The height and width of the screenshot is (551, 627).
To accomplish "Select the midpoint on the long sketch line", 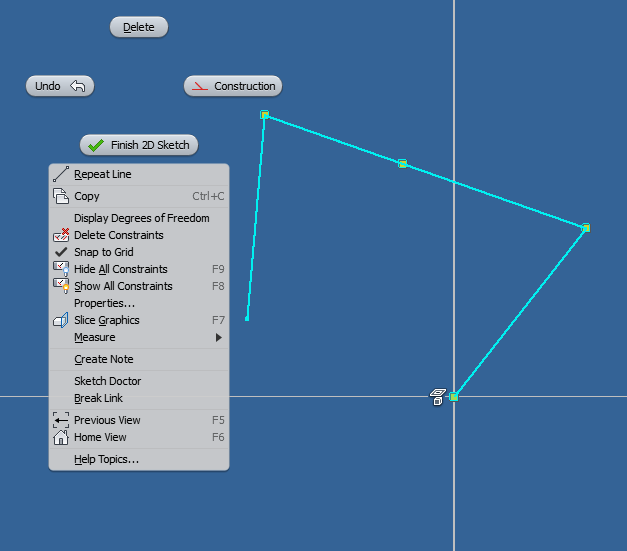I will tap(402, 164).
